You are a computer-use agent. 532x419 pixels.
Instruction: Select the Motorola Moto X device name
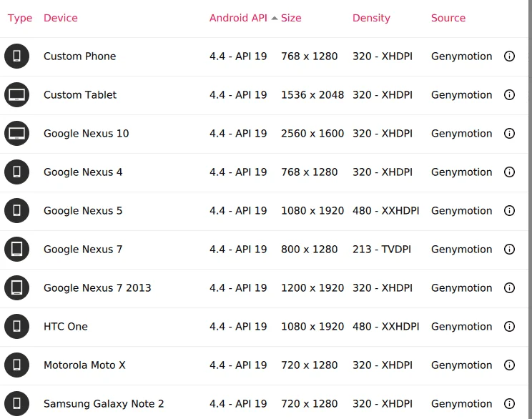pyautogui.click(x=84, y=365)
